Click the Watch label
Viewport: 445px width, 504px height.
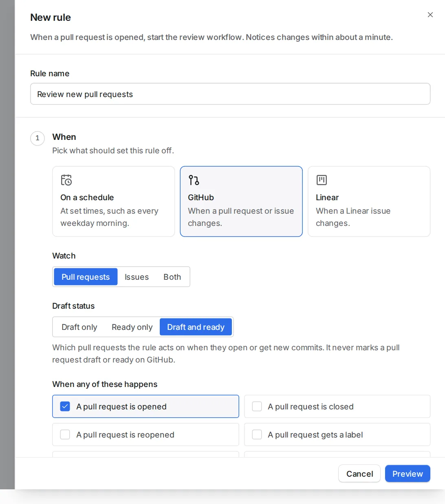coord(64,256)
